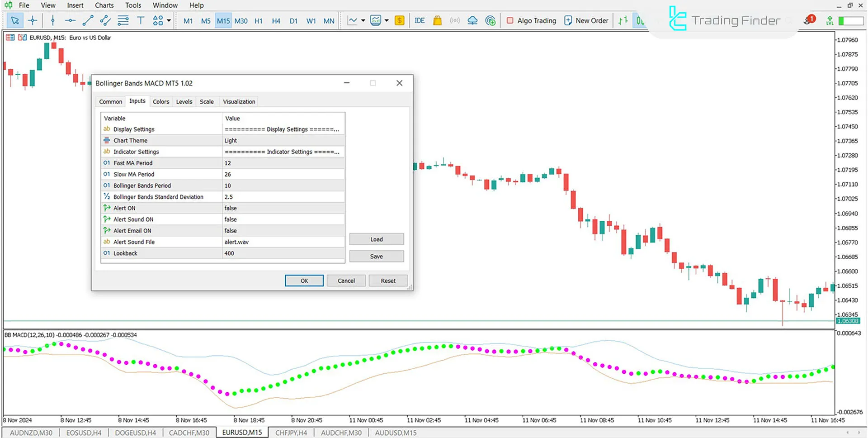
Task: Toggle Algo Trading on
Action: pyautogui.click(x=531, y=20)
